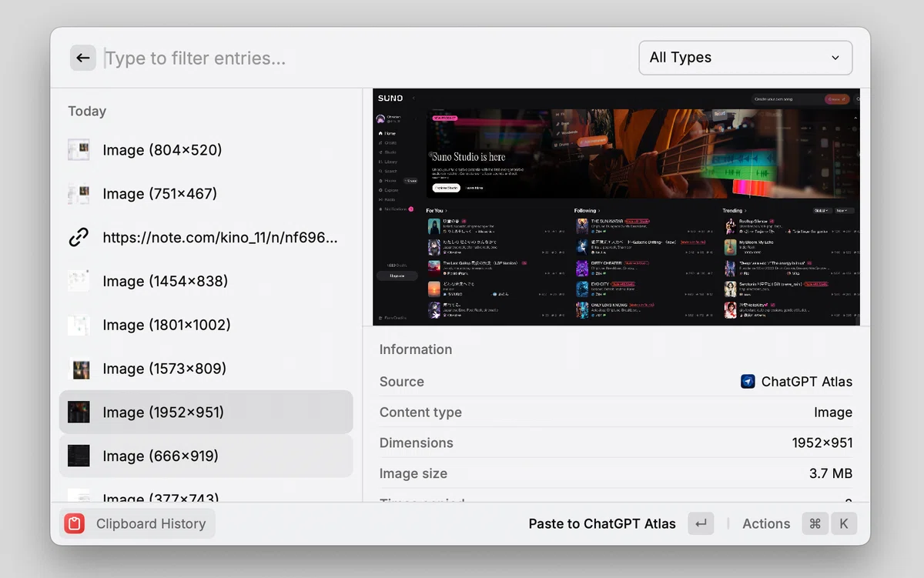
Task: Select the Image (1952×951) entry
Action: [206, 413]
